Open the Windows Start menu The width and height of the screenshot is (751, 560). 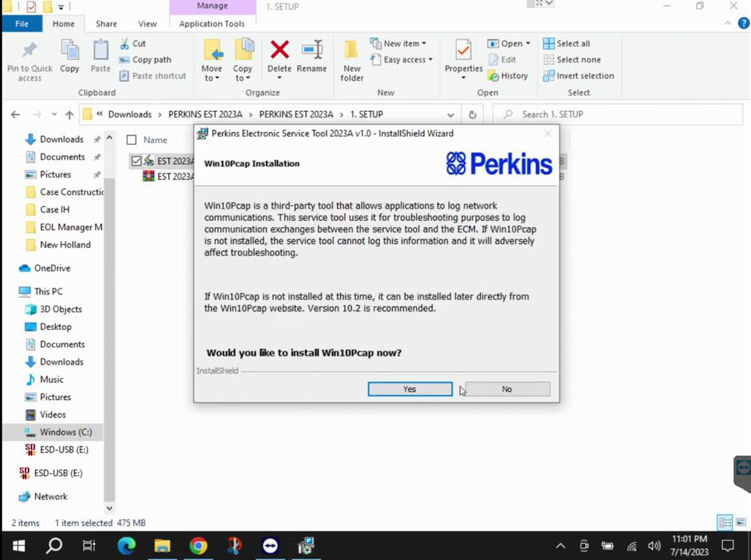[19, 546]
